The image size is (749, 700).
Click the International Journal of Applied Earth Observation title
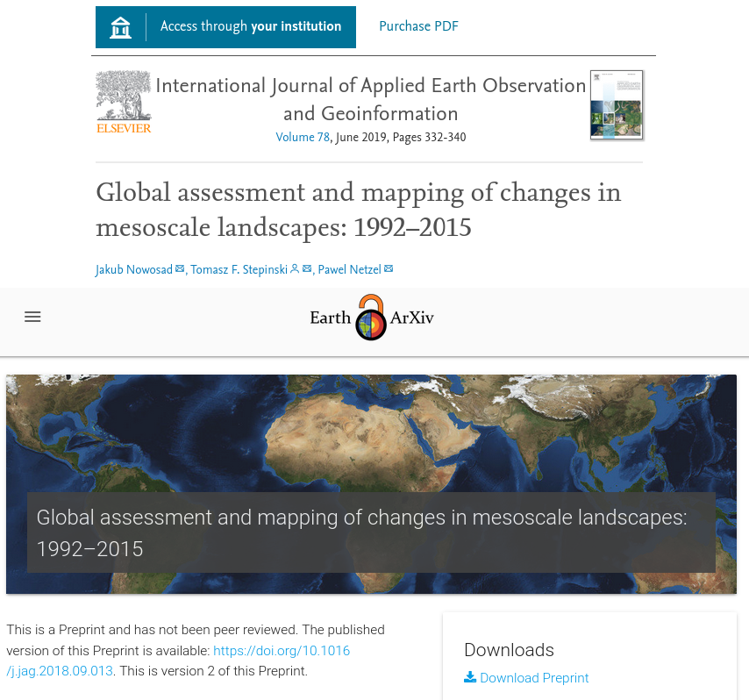tap(371, 99)
